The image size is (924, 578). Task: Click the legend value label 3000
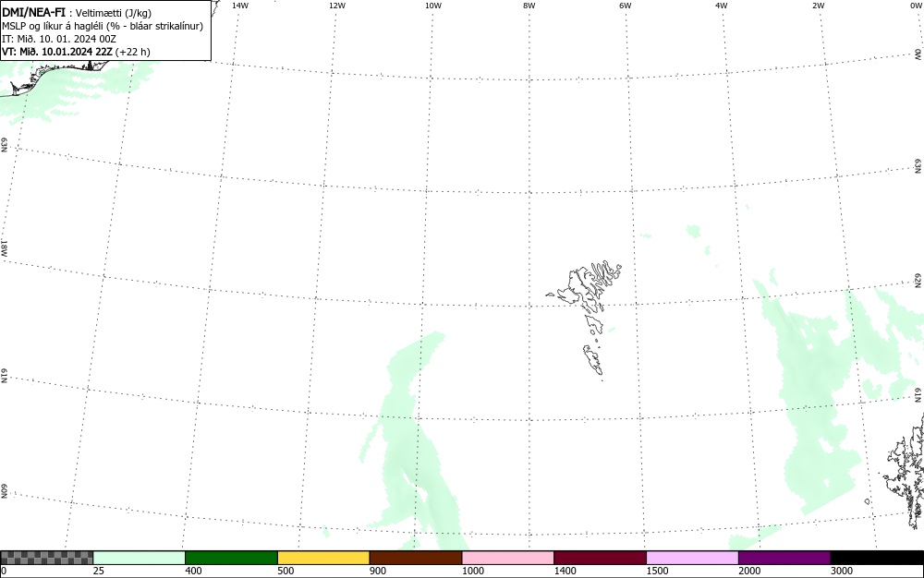click(x=842, y=571)
